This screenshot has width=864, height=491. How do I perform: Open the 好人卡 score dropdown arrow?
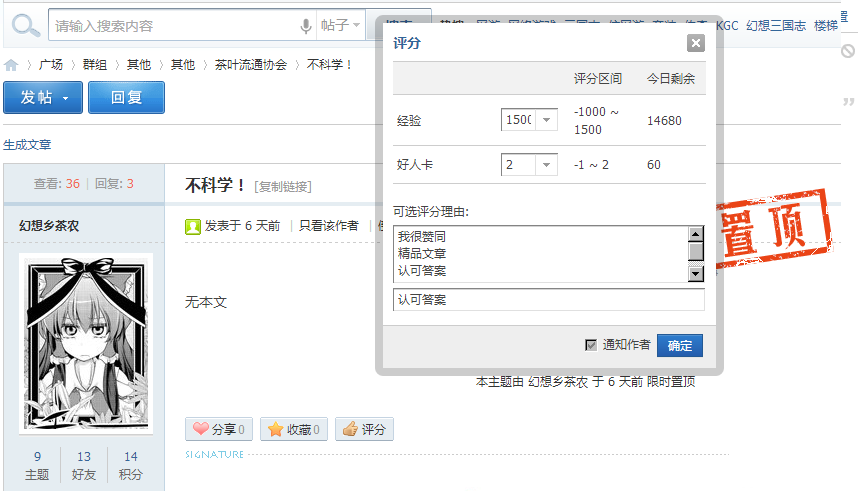pos(546,165)
